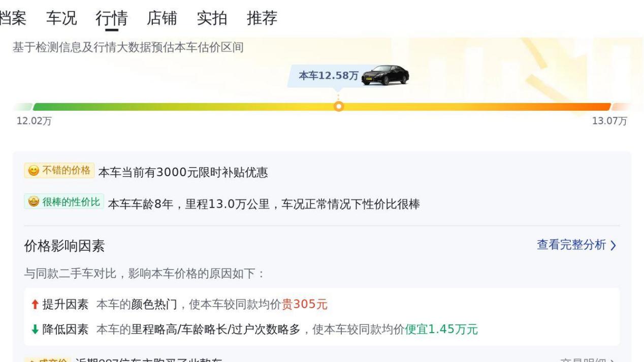
Task: Click the chevron arrow after 查看完整分析
Action: [x=613, y=246]
